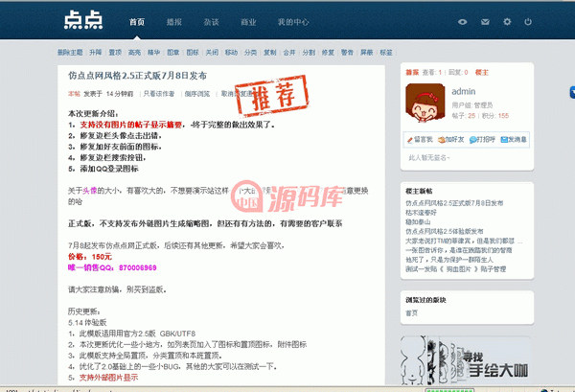Screen dimensions: 575x392
Task: Open sidebar post 仿点点网风格2.5正式版7月8日发布
Action: click(454, 203)
